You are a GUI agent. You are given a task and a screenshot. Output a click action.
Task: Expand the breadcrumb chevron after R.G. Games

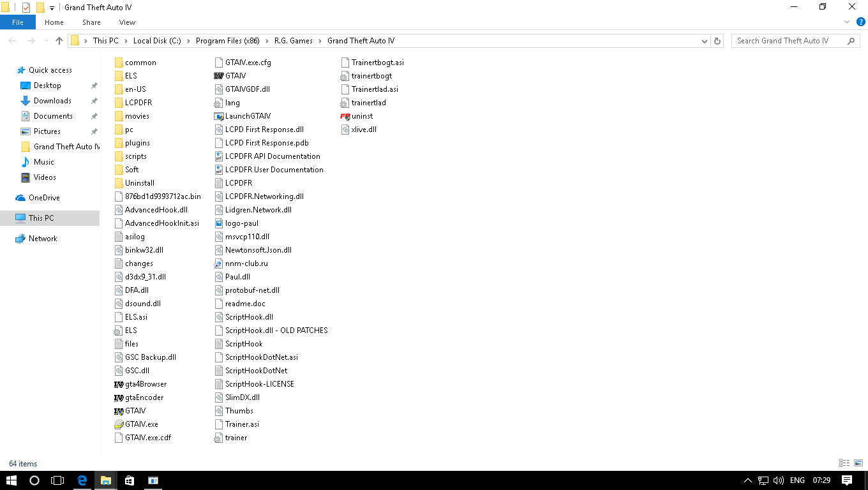(320, 41)
